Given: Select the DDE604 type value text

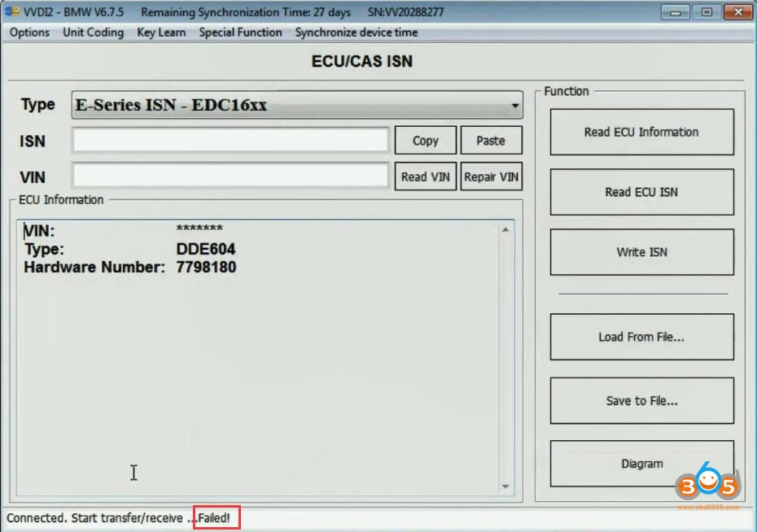Looking at the screenshot, I should tap(206, 249).
